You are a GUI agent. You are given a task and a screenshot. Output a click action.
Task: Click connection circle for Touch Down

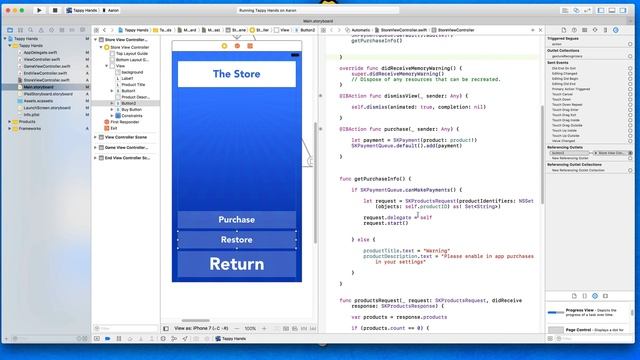pos(630,100)
